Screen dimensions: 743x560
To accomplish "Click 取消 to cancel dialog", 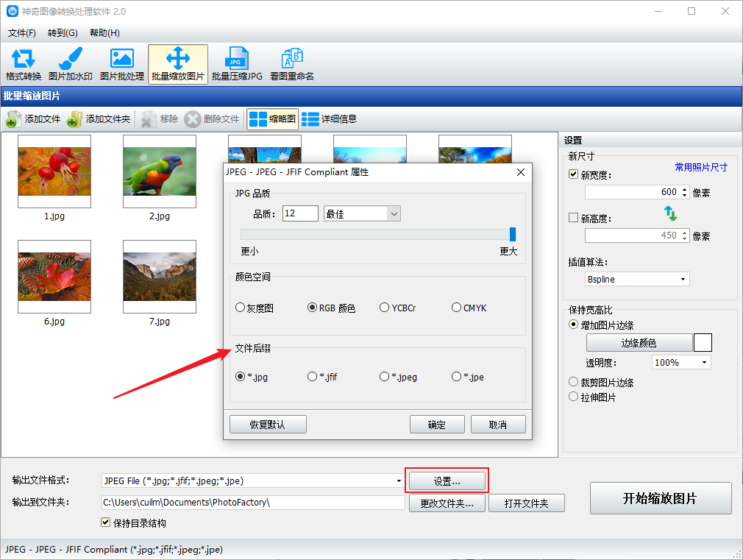I will [x=498, y=425].
